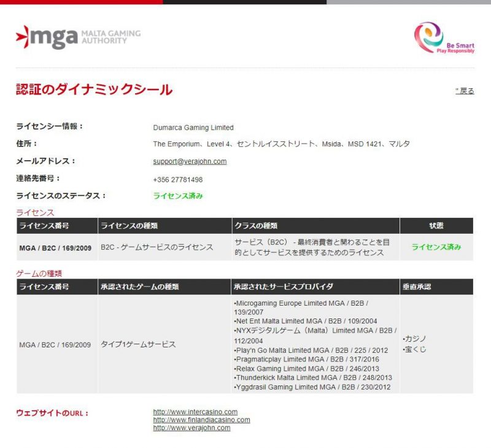Image resolution: width=491 pixels, height=448 pixels.
Task: Click the Be Smart Play Responsibly logo
Action: tap(444, 37)
